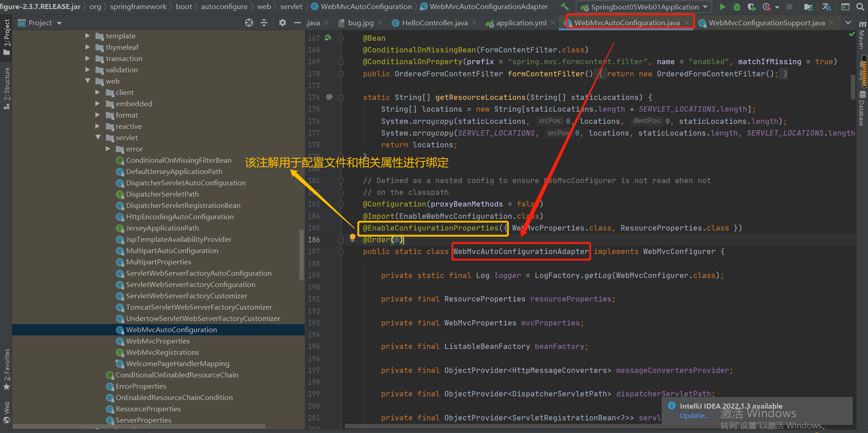This screenshot has height=433, width=868.
Task: Open DispatcherServletAutoConfiguration in project tree
Action: tap(186, 183)
